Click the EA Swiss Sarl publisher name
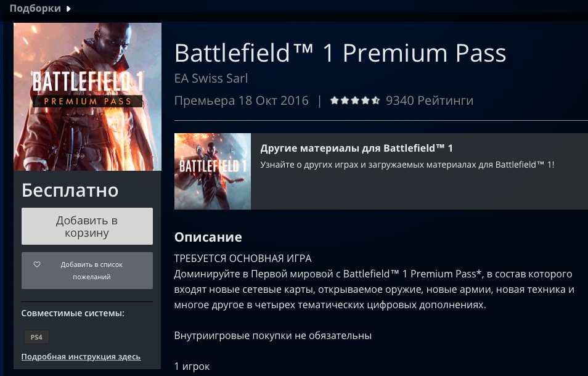This screenshot has height=376, width=588. pyautogui.click(x=211, y=78)
